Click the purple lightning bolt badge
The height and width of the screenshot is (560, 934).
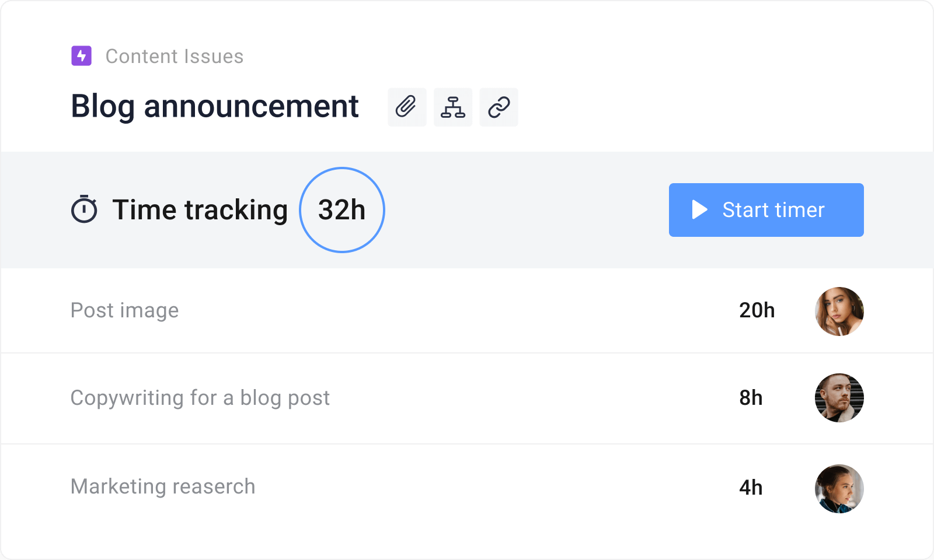82,56
